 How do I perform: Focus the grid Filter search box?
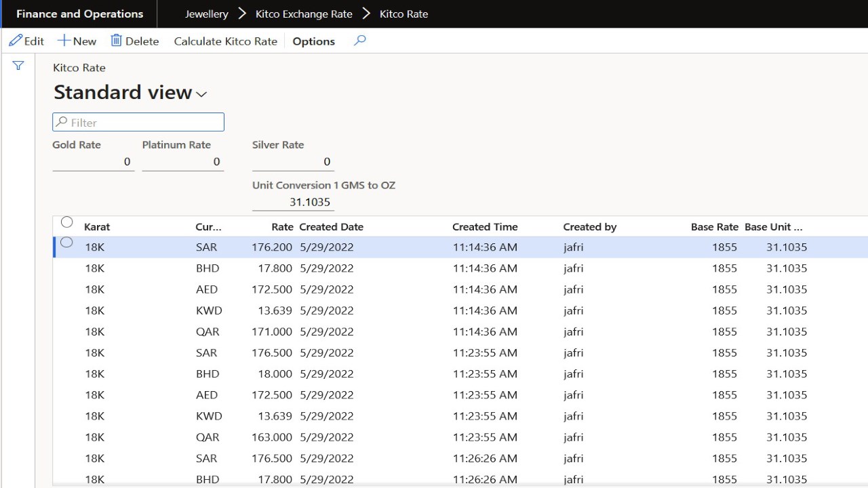[x=138, y=122]
